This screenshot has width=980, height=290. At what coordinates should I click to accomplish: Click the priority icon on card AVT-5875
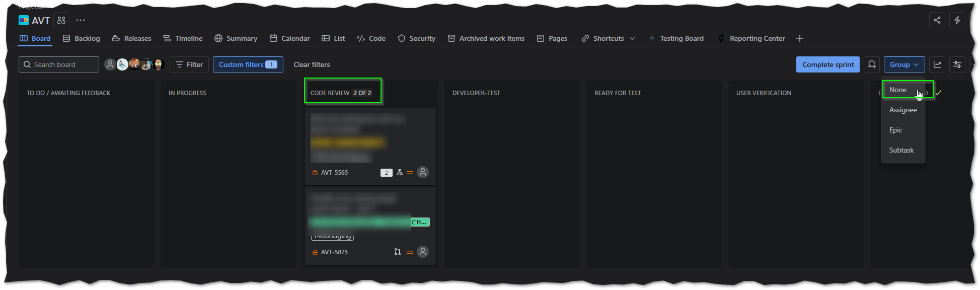coord(410,252)
